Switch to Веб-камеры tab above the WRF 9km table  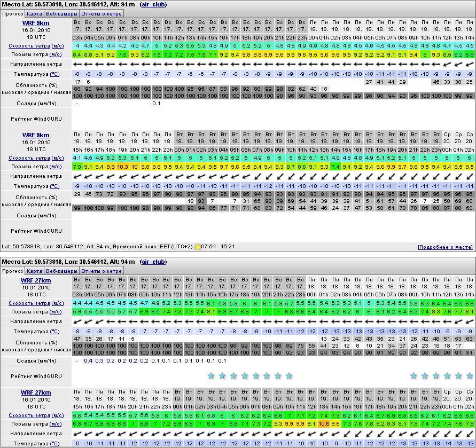pyautogui.click(x=61, y=13)
